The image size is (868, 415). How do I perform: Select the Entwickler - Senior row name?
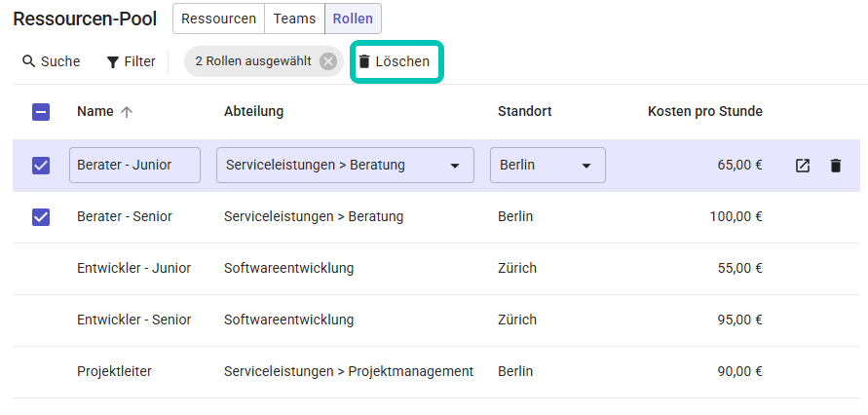134,320
